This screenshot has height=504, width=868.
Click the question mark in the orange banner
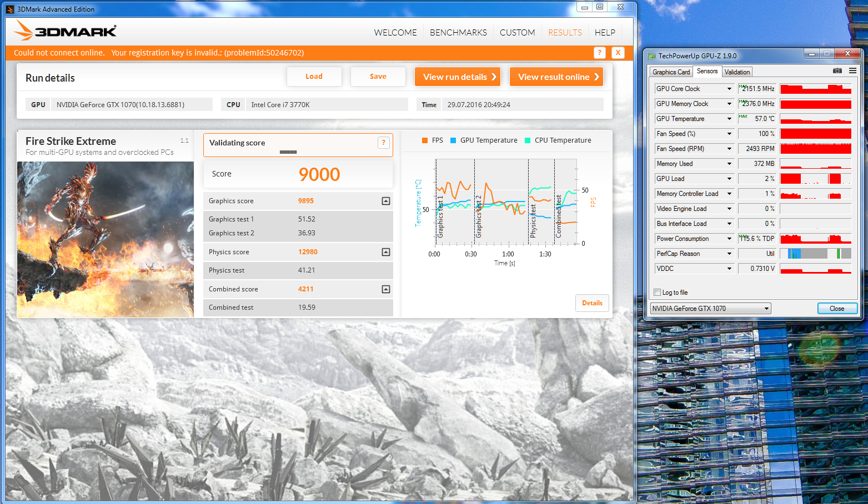point(599,53)
